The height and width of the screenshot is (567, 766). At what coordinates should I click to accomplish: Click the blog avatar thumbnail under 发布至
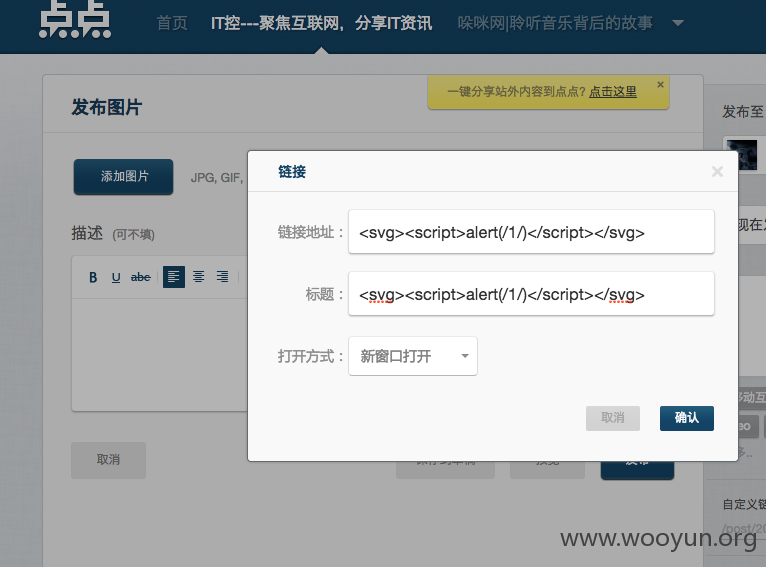pyautogui.click(x=742, y=154)
